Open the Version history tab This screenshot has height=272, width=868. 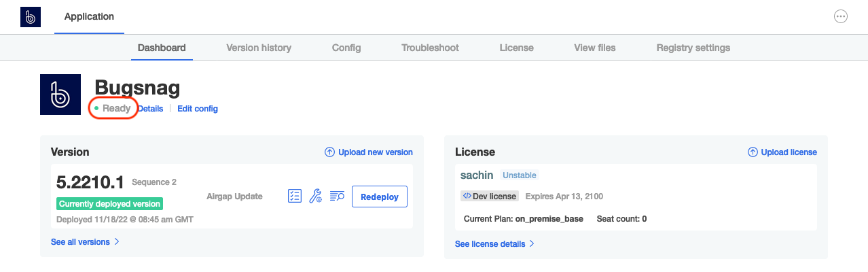point(259,48)
